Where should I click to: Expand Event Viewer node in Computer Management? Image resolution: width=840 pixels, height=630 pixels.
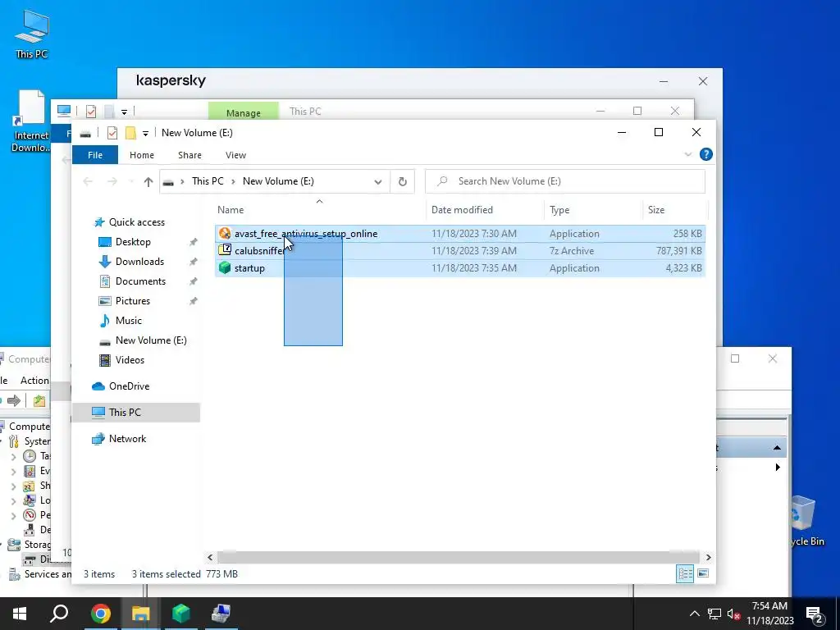(x=13, y=472)
